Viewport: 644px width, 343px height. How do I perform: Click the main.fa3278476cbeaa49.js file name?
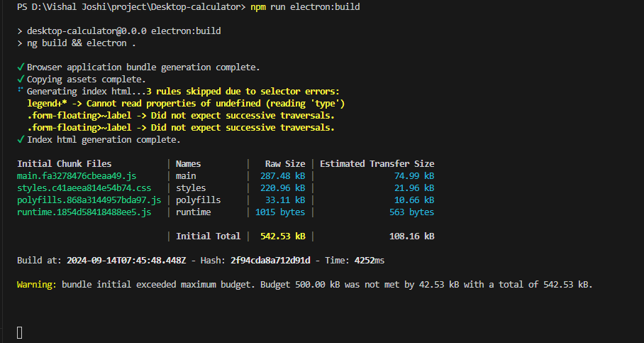pos(77,176)
